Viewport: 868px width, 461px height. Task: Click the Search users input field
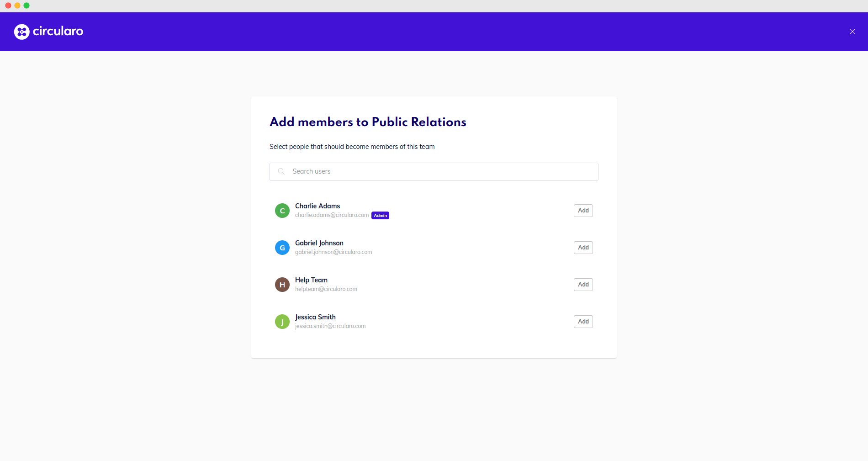[x=434, y=171]
